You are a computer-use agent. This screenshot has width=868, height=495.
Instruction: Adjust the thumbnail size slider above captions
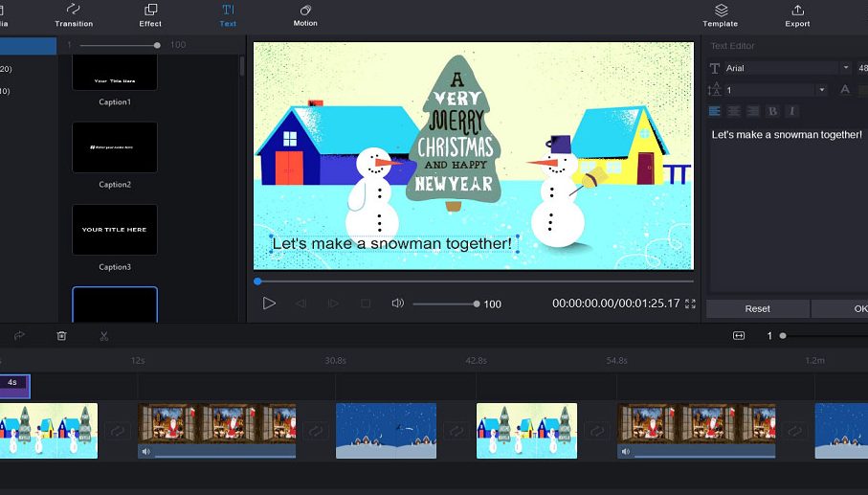pyautogui.click(x=119, y=45)
